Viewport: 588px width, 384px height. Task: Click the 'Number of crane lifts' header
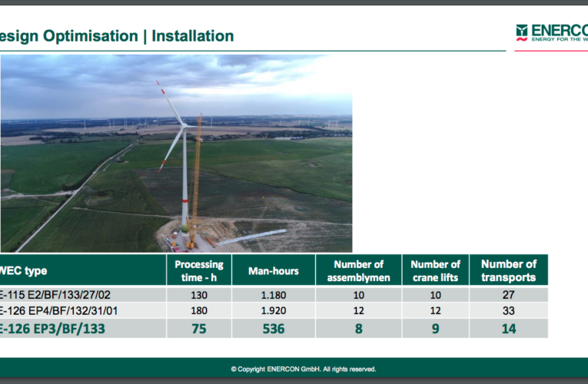[x=435, y=270]
